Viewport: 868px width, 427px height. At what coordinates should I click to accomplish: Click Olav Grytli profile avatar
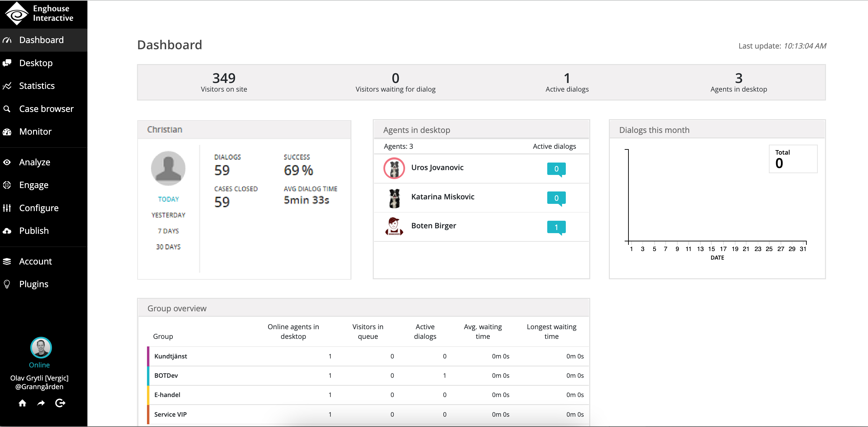(41, 347)
